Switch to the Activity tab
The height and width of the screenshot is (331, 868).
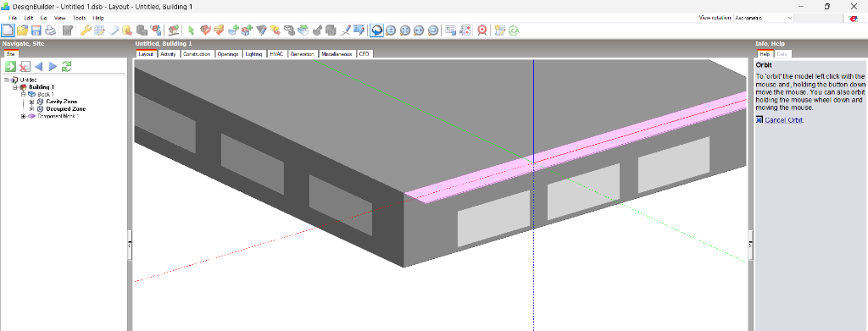tap(169, 54)
